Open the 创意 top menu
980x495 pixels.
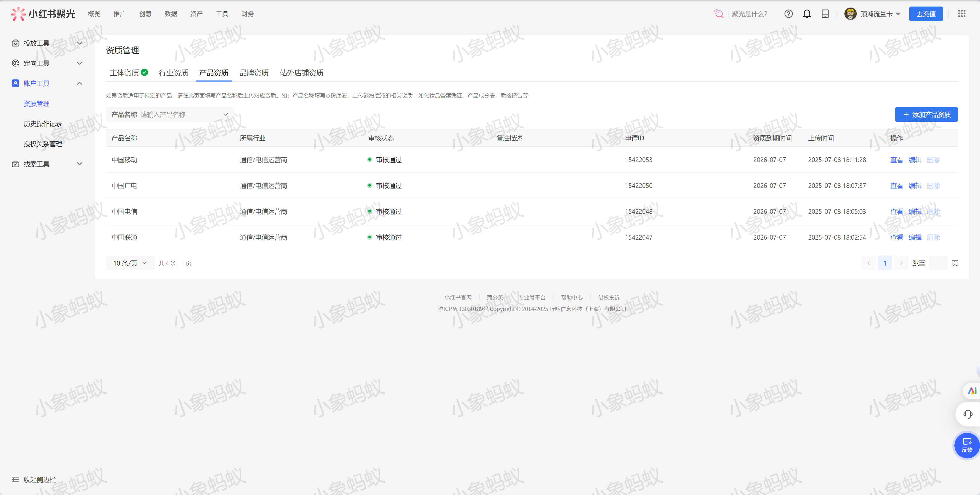145,14
